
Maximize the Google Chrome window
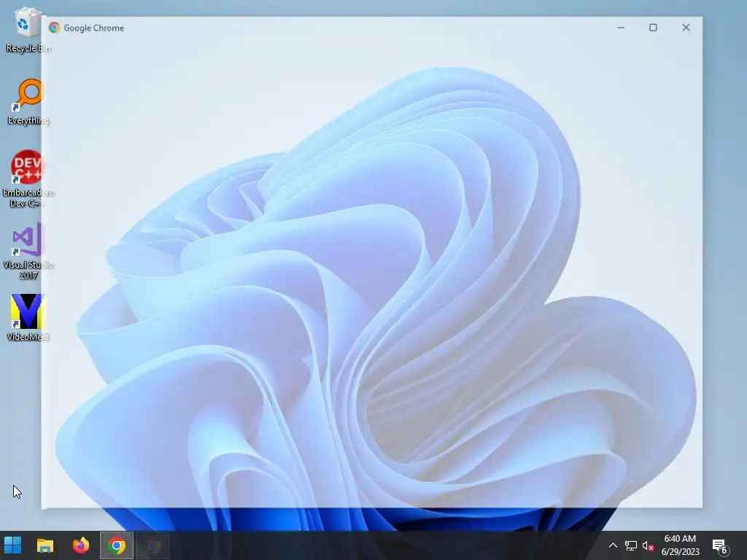tap(653, 28)
